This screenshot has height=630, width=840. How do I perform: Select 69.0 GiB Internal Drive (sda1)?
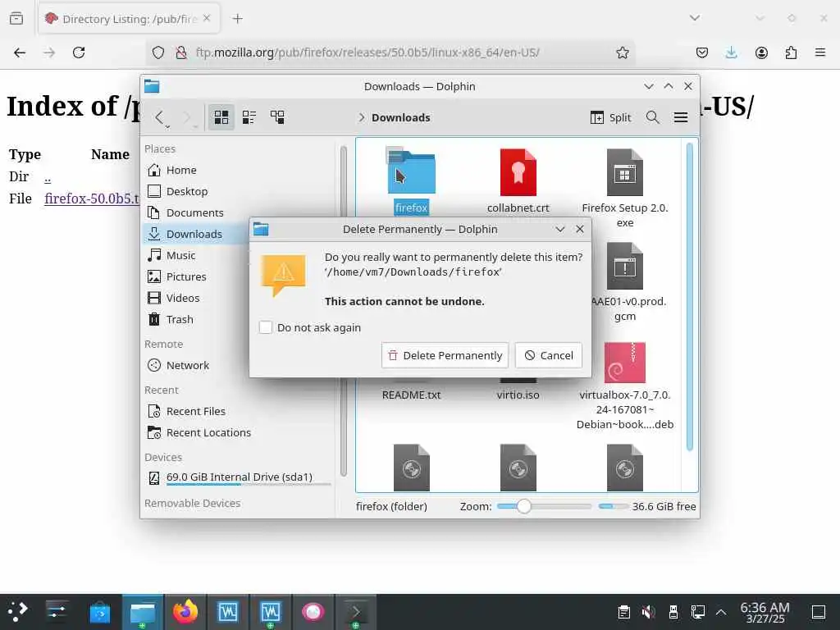point(238,477)
